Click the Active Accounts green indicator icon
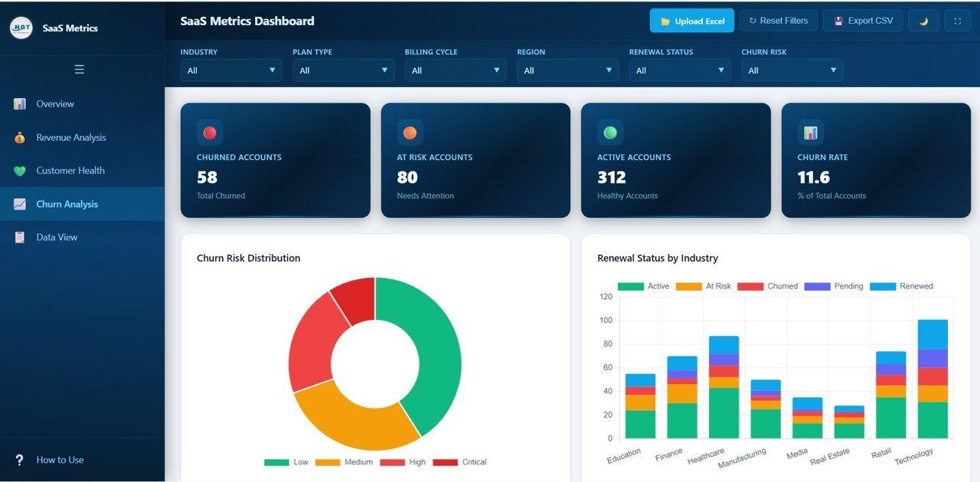 (610, 132)
